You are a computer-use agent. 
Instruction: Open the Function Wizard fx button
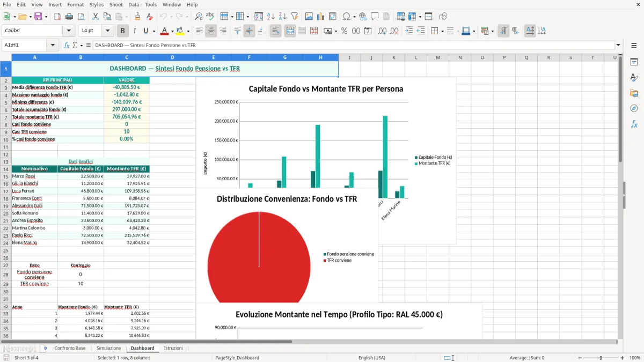point(67,46)
